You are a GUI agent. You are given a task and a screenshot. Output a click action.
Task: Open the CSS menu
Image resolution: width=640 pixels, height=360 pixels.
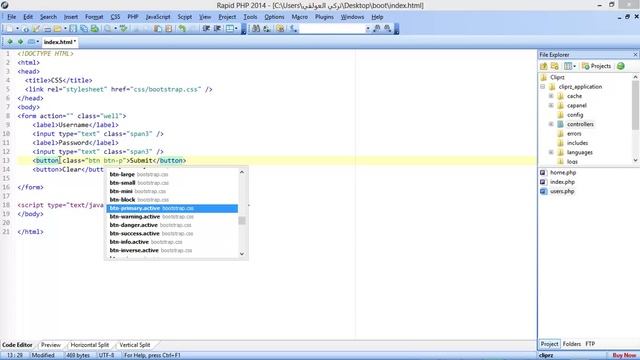(x=115, y=17)
